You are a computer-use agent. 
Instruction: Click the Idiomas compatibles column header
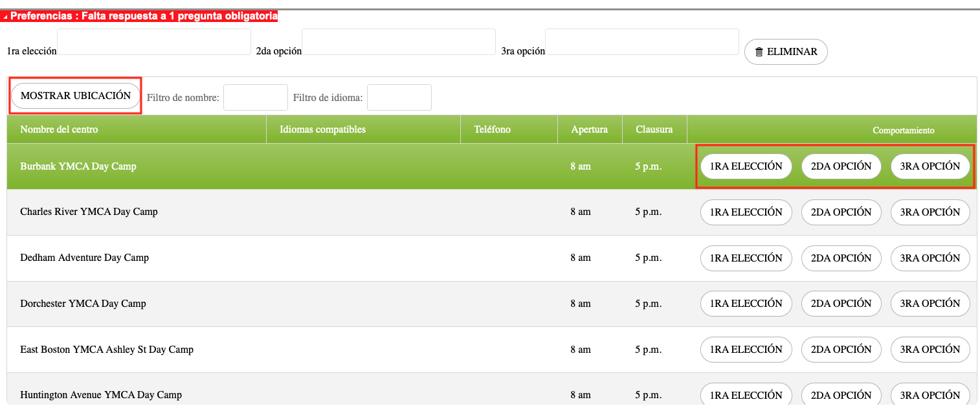(x=363, y=129)
